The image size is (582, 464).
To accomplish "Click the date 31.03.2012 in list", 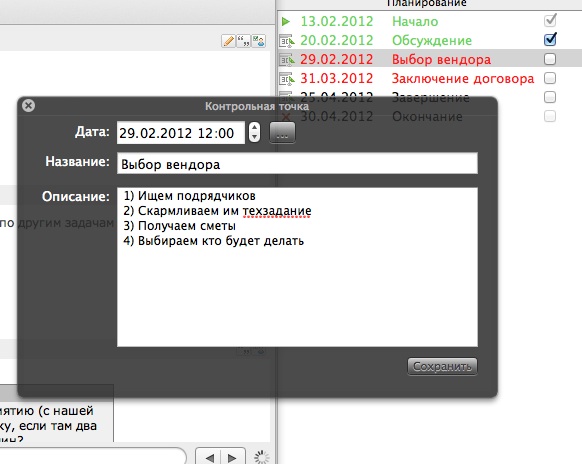I will pos(336,79).
